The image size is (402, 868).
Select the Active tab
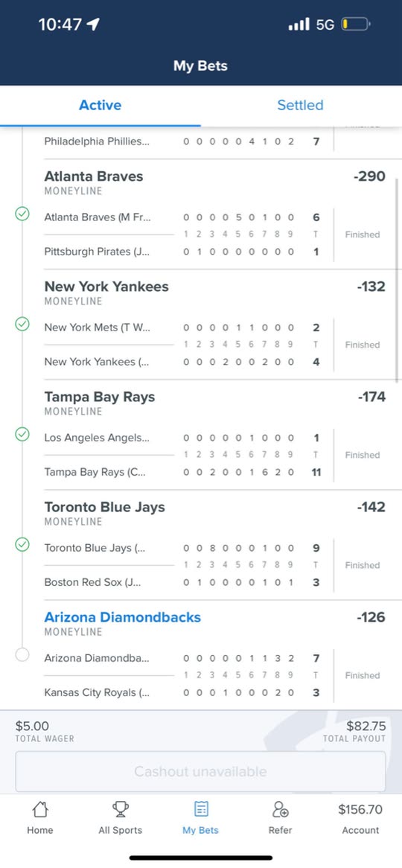coord(100,105)
